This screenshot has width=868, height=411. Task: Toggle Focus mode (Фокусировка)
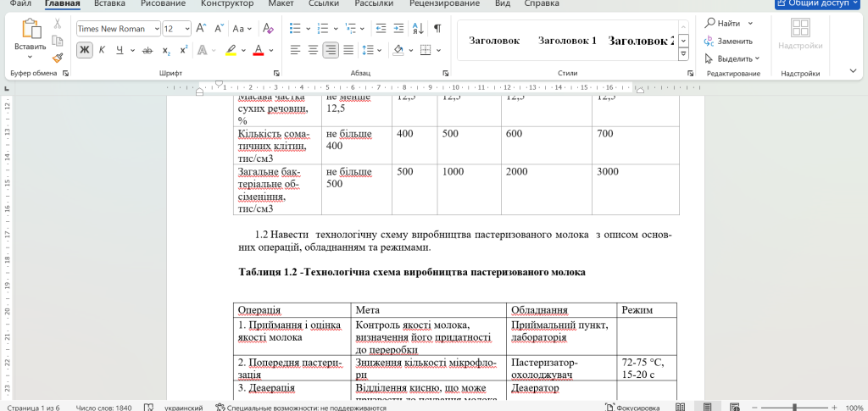[632, 407]
